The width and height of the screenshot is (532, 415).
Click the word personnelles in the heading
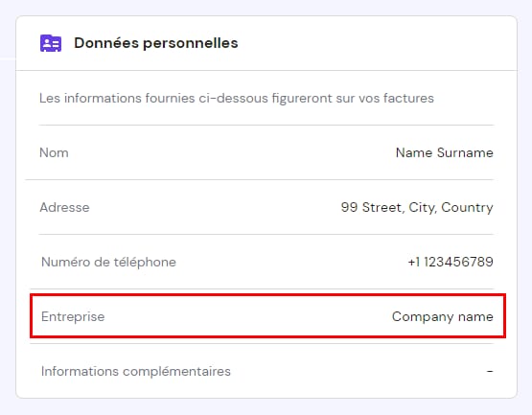[x=191, y=43]
